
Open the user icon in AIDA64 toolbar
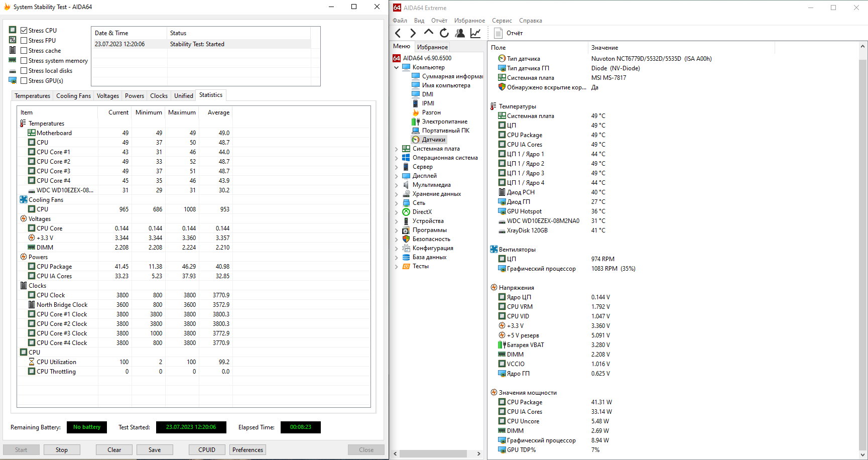[460, 33]
